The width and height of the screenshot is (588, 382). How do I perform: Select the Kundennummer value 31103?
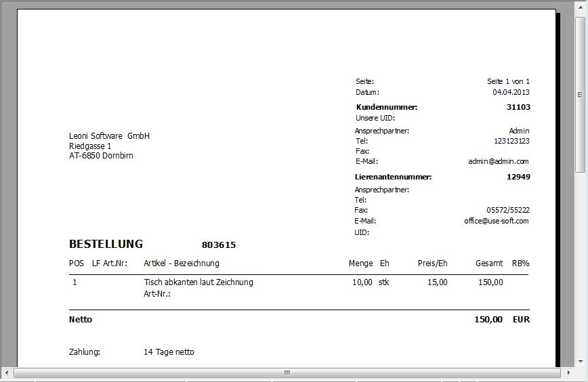coord(518,107)
